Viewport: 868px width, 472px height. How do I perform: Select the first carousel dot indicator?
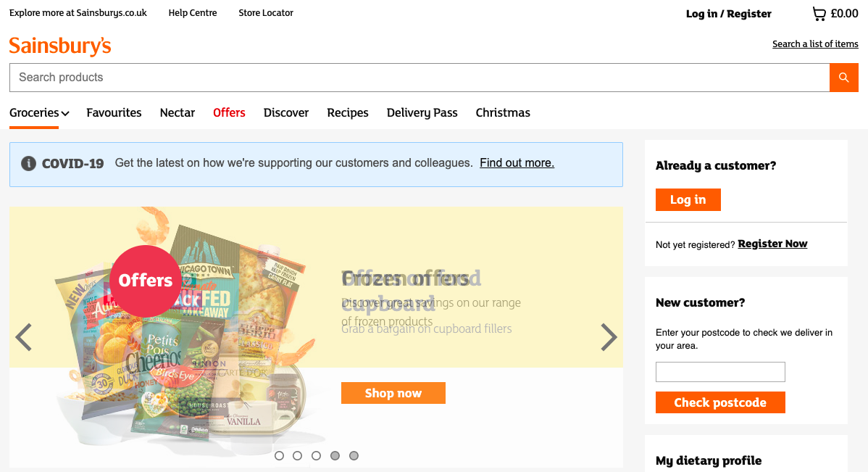pyautogui.click(x=279, y=456)
